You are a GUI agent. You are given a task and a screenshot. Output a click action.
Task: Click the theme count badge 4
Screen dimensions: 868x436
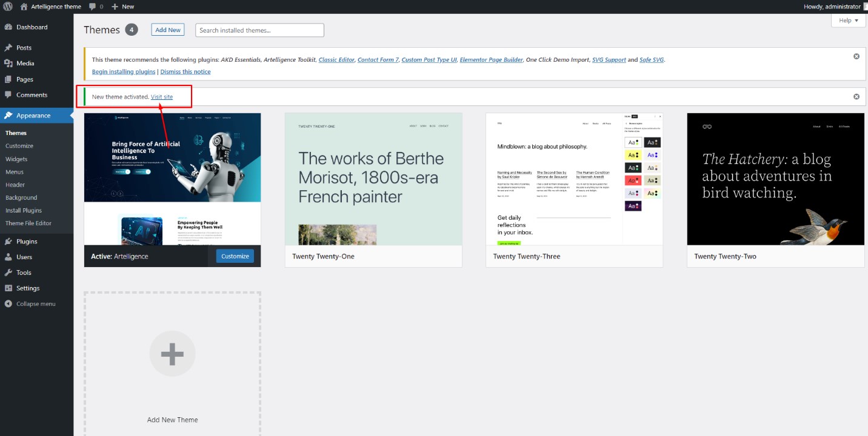[x=132, y=30]
